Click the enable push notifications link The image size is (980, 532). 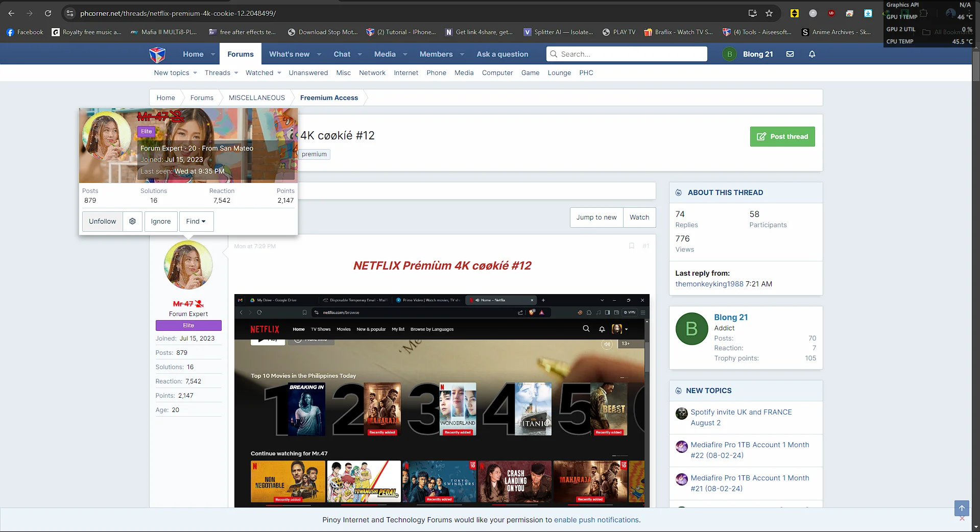pyautogui.click(x=596, y=520)
